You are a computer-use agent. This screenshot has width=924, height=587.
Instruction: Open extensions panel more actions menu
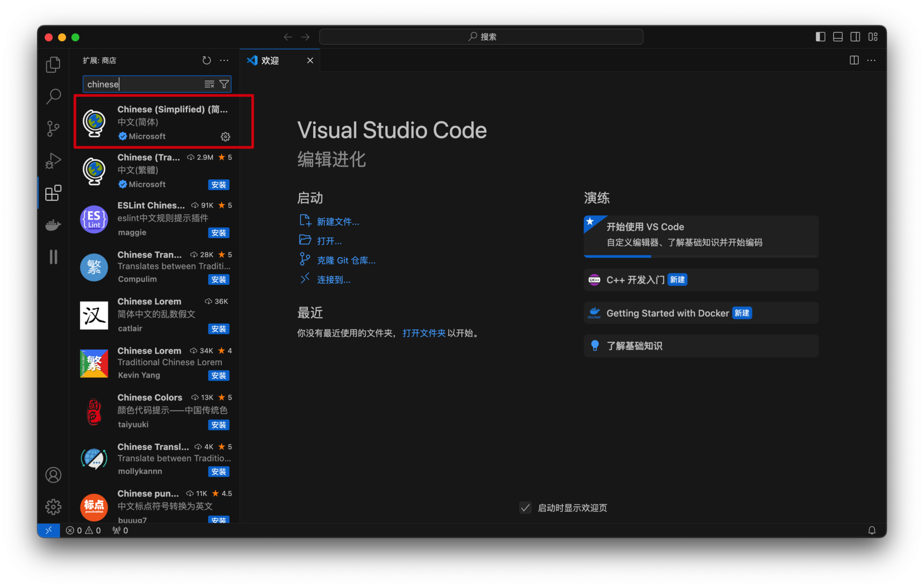coord(224,60)
